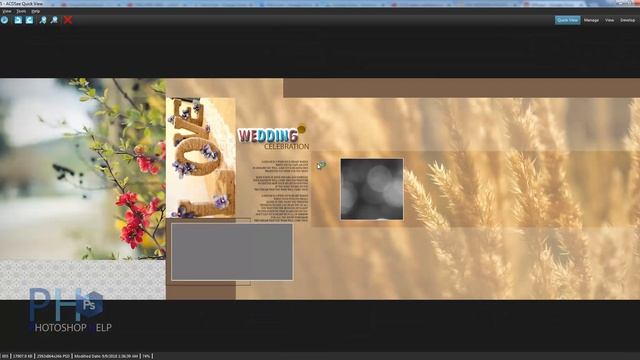The width and height of the screenshot is (640, 360).
Task: Click the zoom in magnifier icon
Action: [x=42, y=20]
